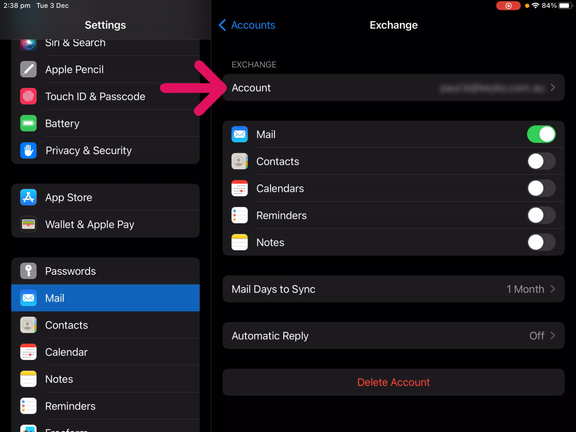Open Notes settings in sidebar
This screenshot has height=432, width=576.
coord(105,379)
